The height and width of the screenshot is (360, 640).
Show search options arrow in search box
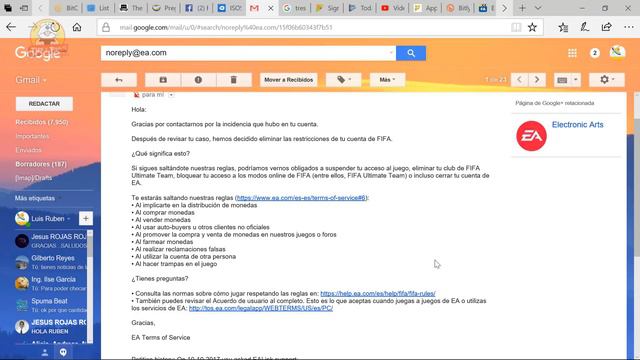pyautogui.click(x=391, y=53)
